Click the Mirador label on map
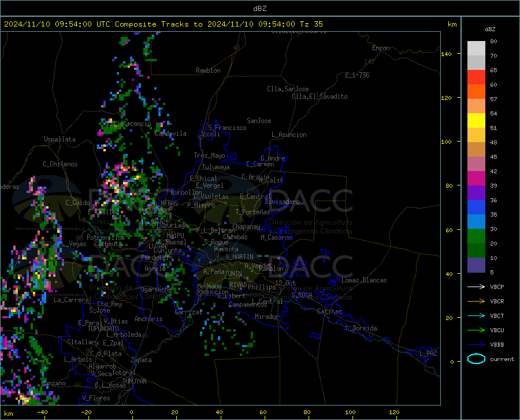 pos(266,317)
